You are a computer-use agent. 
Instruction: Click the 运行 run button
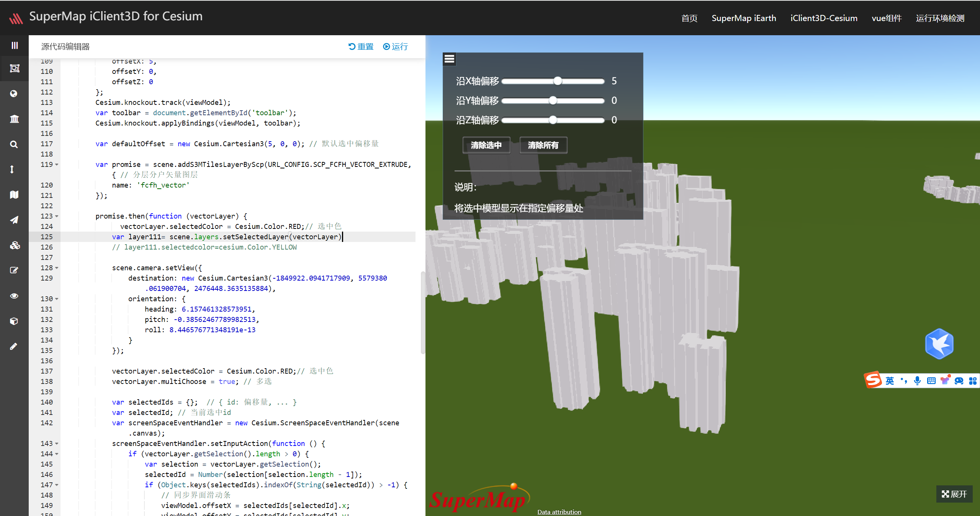(x=396, y=46)
